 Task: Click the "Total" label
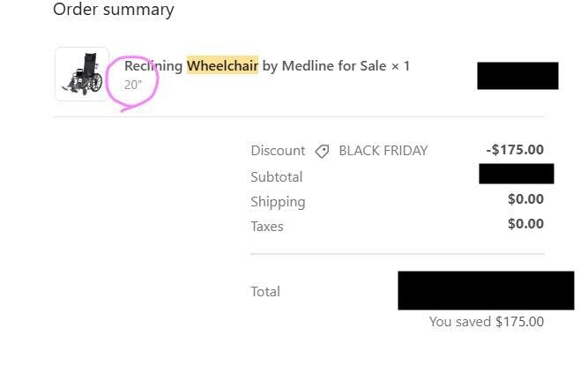265,292
